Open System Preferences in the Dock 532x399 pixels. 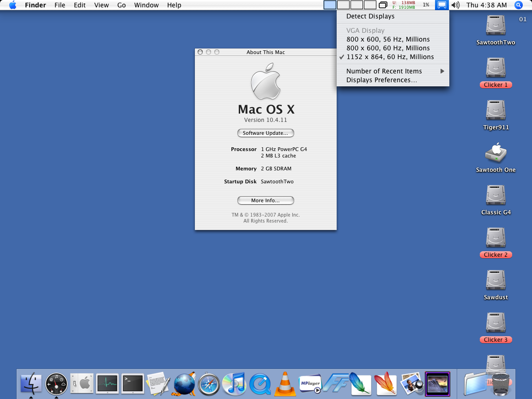[x=82, y=384]
